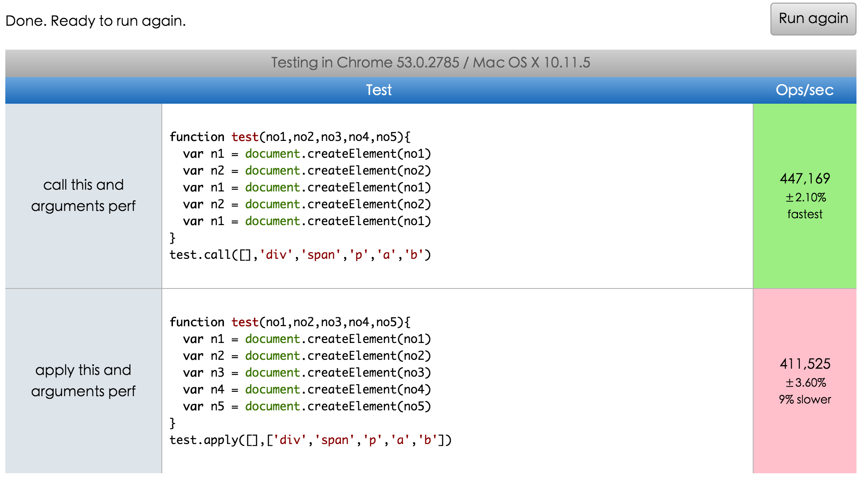Click first function test declaration line

point(290,137)
